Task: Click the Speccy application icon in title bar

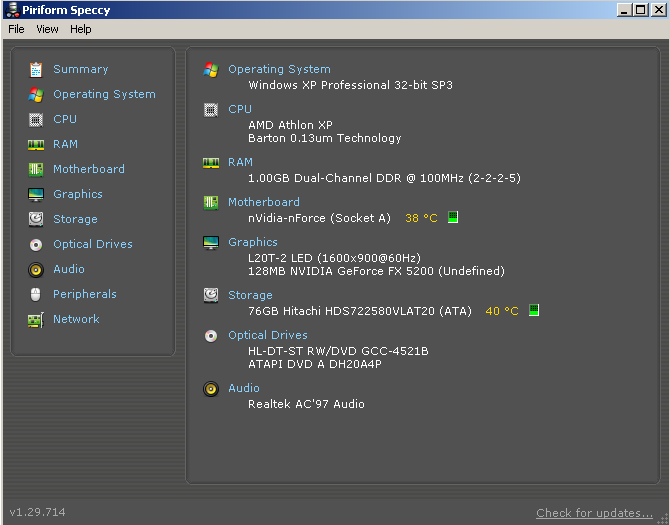Action: 12,10
